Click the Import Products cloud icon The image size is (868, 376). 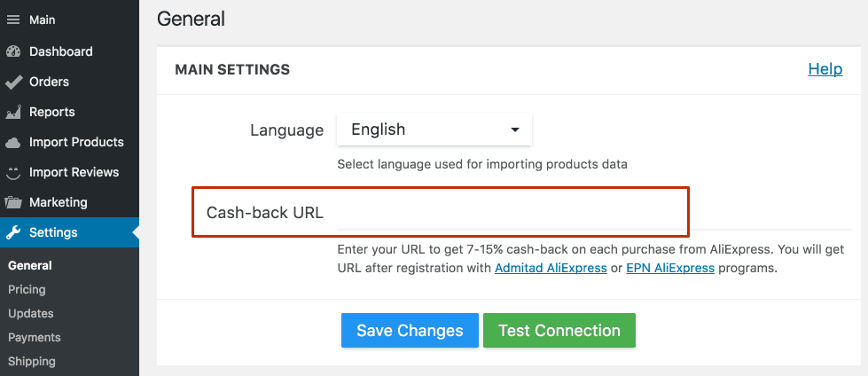pos(12,142)
